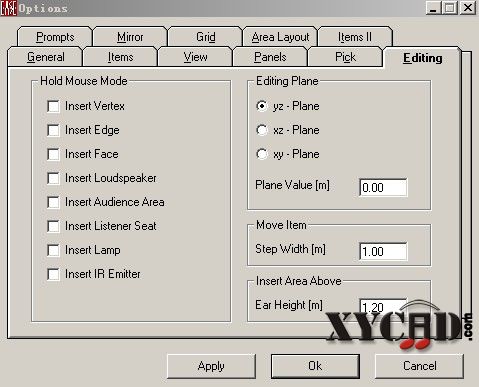Check the Insert Lamp box
479x387 pixels.
(x=53, y=250)
